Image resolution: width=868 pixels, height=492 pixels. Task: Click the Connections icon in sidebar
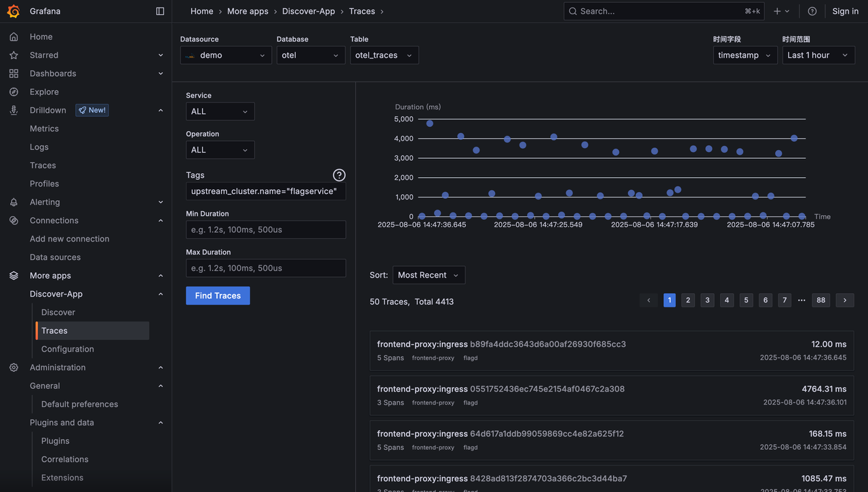pyautogui.click(x=14, y=221)
